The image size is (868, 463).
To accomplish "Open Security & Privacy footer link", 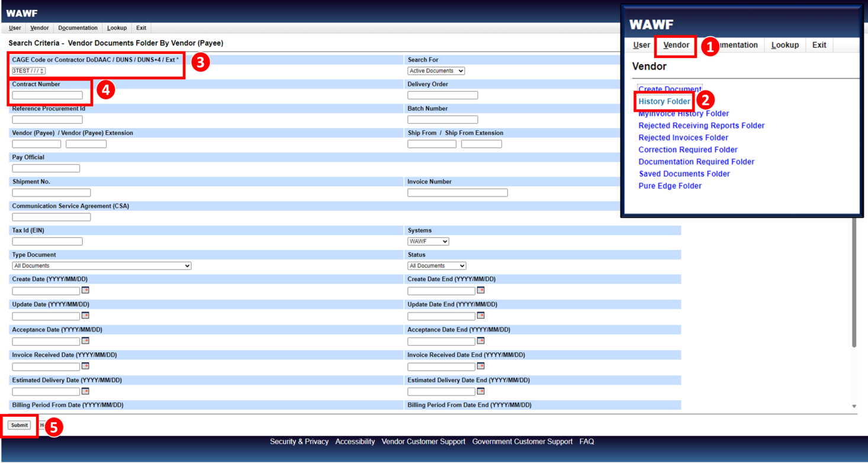I will pyautogui.click(x=299, y=442).
